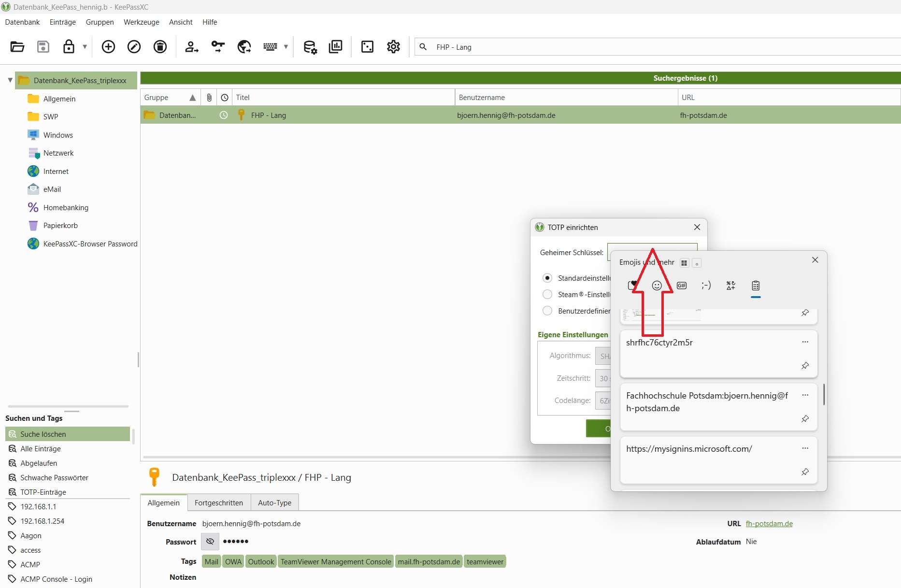Collapse the Datenbank_KeePass_triplexxx tree root
This screenshot has width=901, height=588.
point(10,80)
